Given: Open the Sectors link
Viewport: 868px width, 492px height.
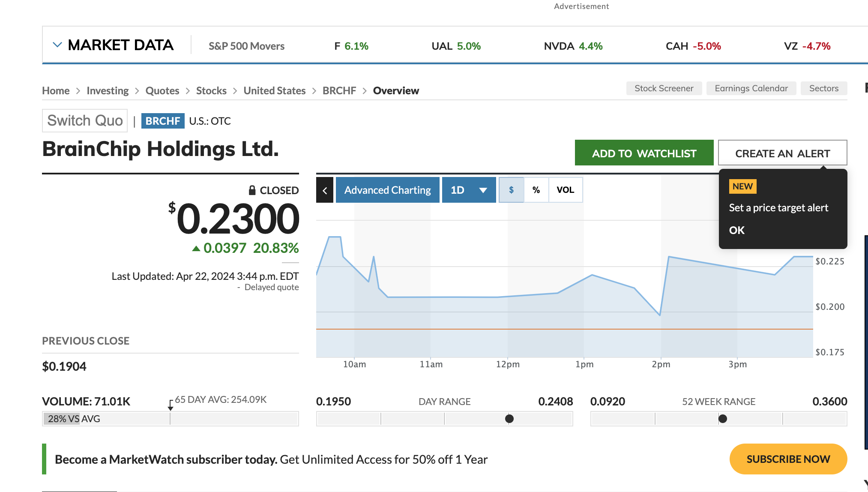Looking at the screenshot, I should coord(824,88).
